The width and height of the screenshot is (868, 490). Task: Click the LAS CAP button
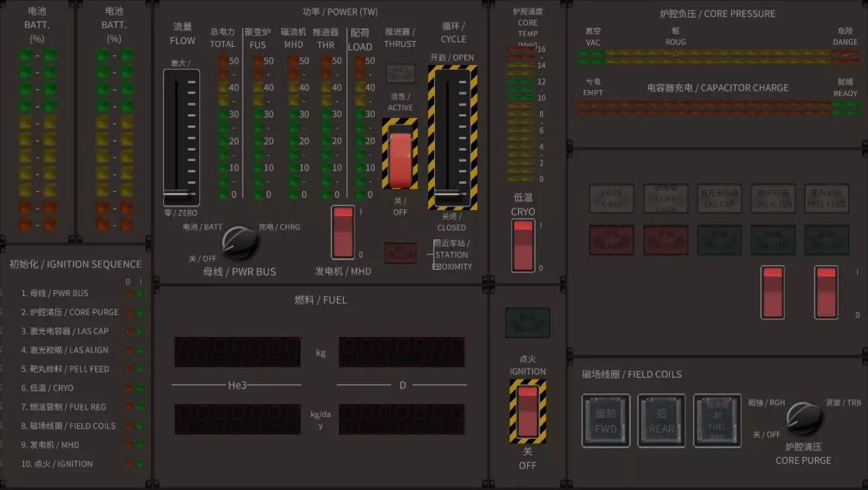pyautogui.click(x=720, y=199)
